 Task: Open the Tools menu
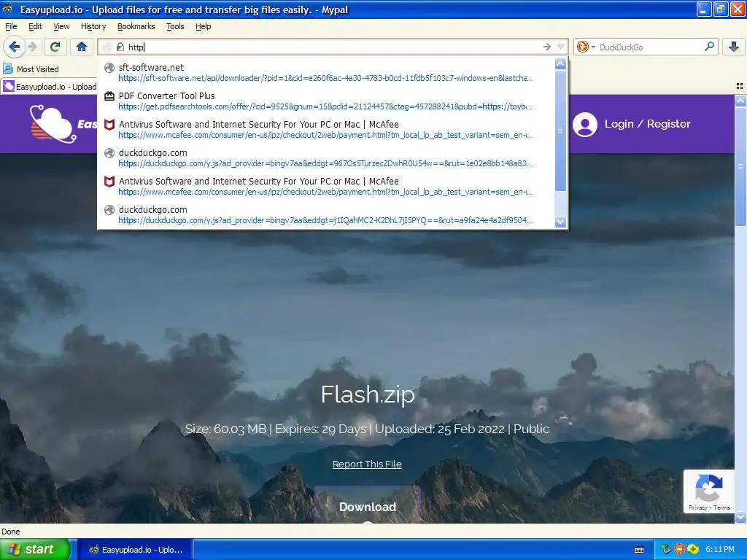point(175,26)
